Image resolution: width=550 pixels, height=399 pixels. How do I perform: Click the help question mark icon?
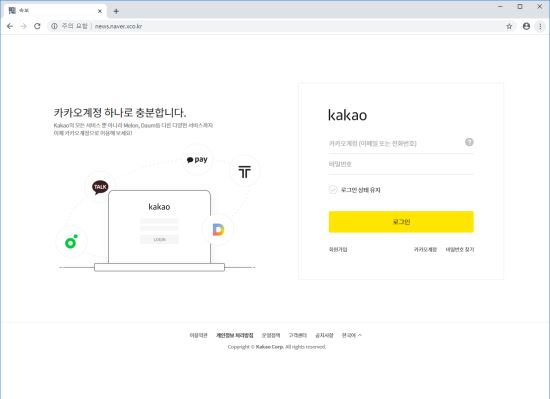coord(469,142)
